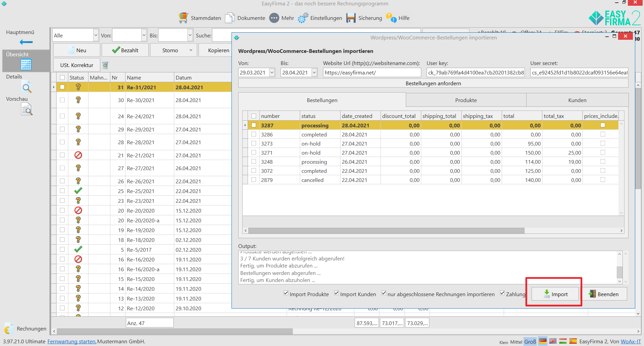Image resolution: width=644 pixels, height=346 pixels.
Task: Open Details magnifier icon
Action: (27, 87)
